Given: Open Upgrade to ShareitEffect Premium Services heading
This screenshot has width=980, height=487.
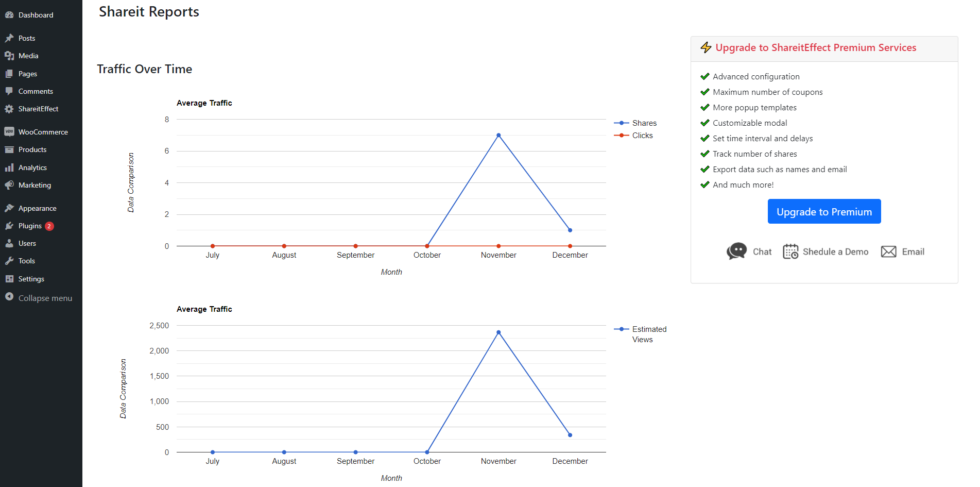Looking at the screenshot, I should [x=816, y=47].
